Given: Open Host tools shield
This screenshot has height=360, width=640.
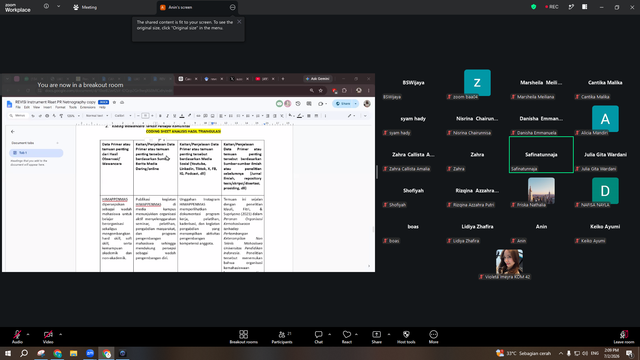Looking at the screenshot, I should click(x=406, y=337).
